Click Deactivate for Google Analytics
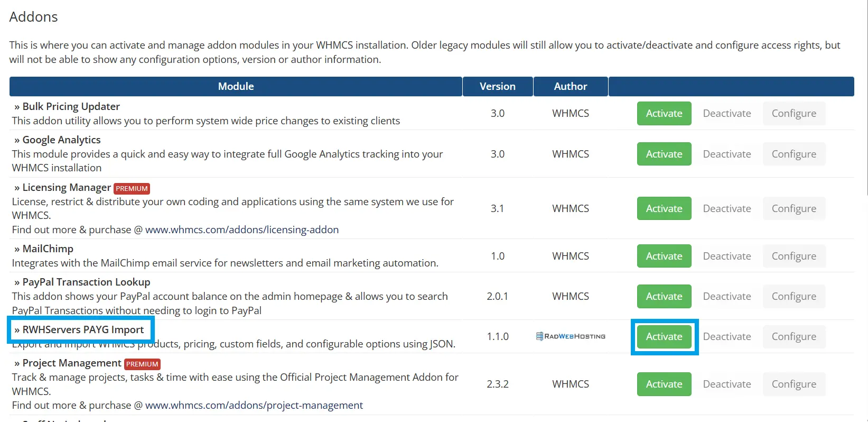 727,154
